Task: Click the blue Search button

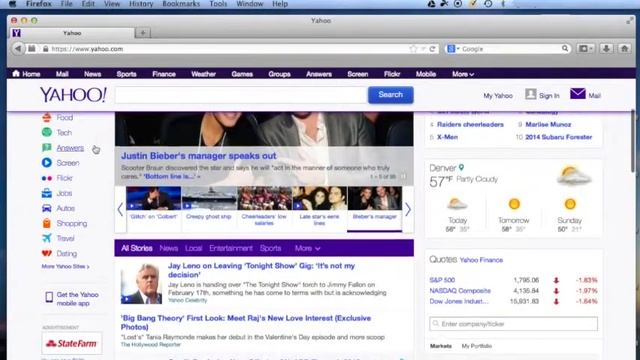Action: pyautogui.click(x=391, y=95)
